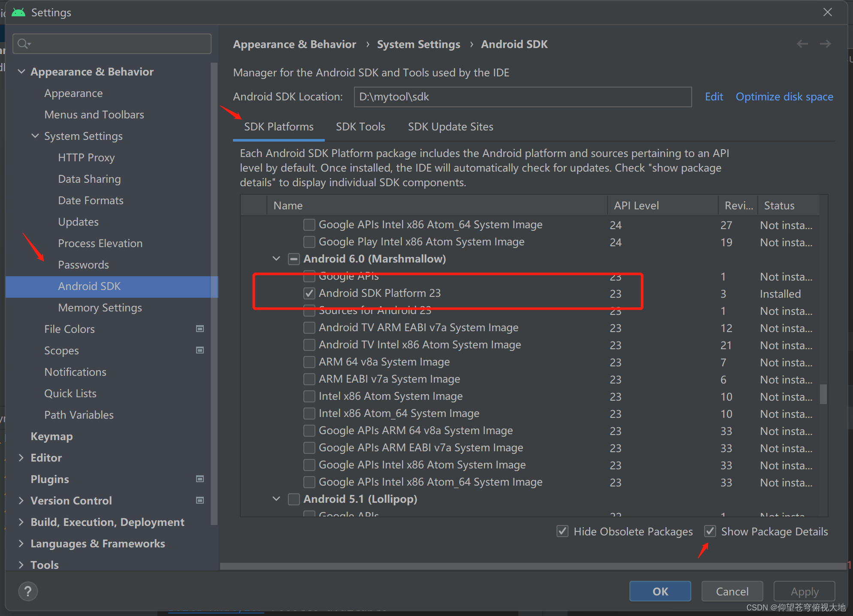Click the help question mark icon
The height and width of the screenshot is (616, 853).
tap(28, 592)
